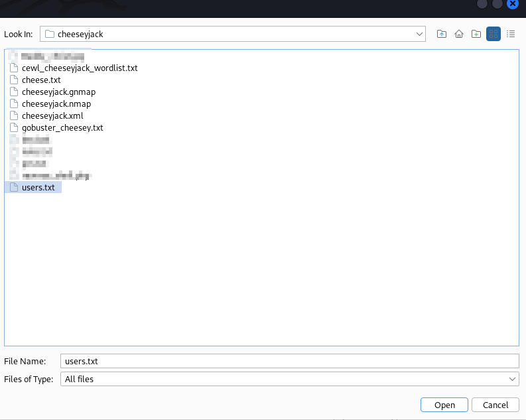Create a new folder icon

pyautogui.click(x=476, y=34)
